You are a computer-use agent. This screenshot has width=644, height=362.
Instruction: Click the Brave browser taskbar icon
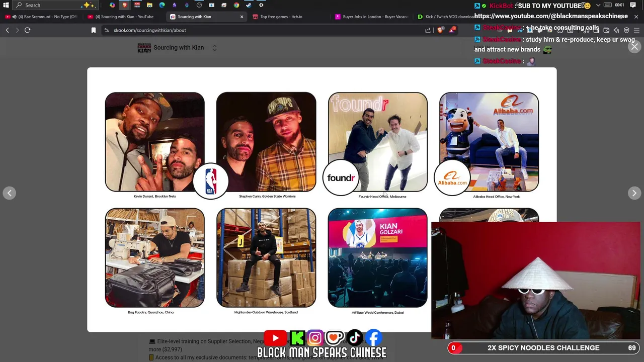pos(125,5)
